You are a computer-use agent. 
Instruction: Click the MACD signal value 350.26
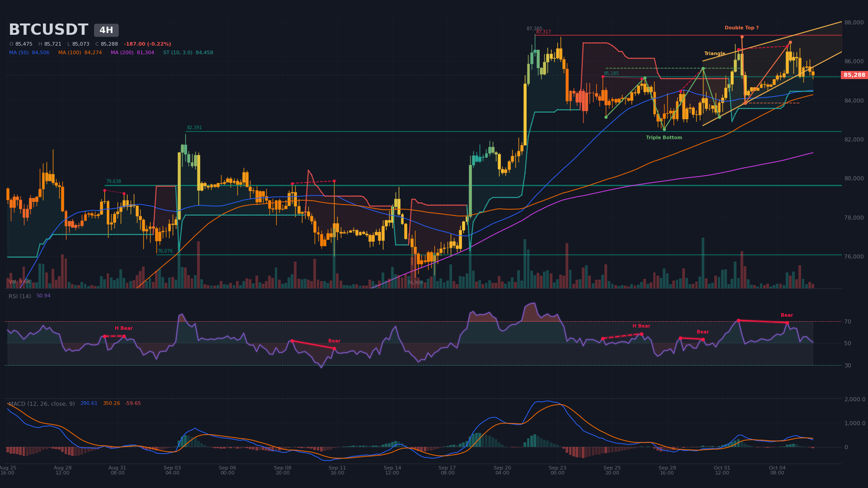click(x=111, y=403)
